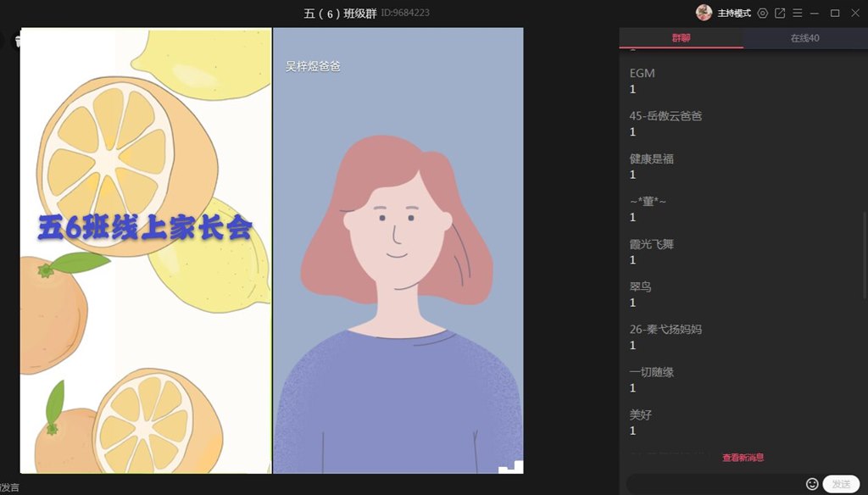Click the 主持模式 host mode label
Screen dimensions: 868x495
734,14
